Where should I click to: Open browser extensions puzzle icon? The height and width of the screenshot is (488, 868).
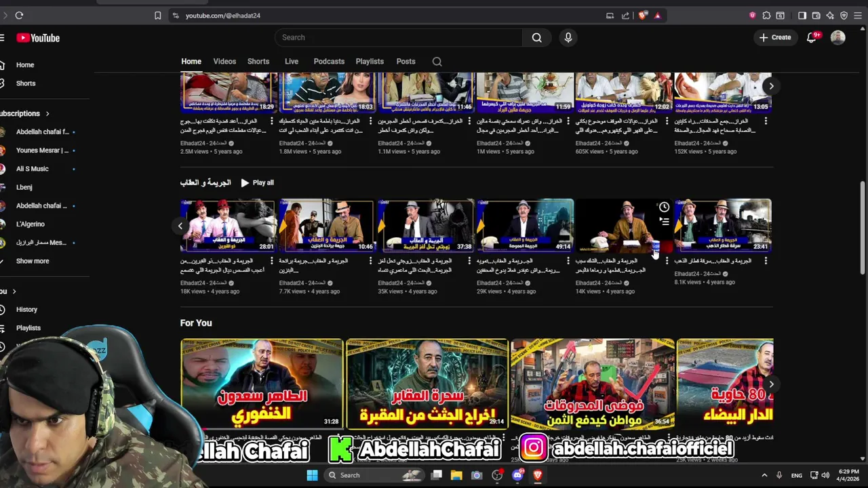pos(766,16)
